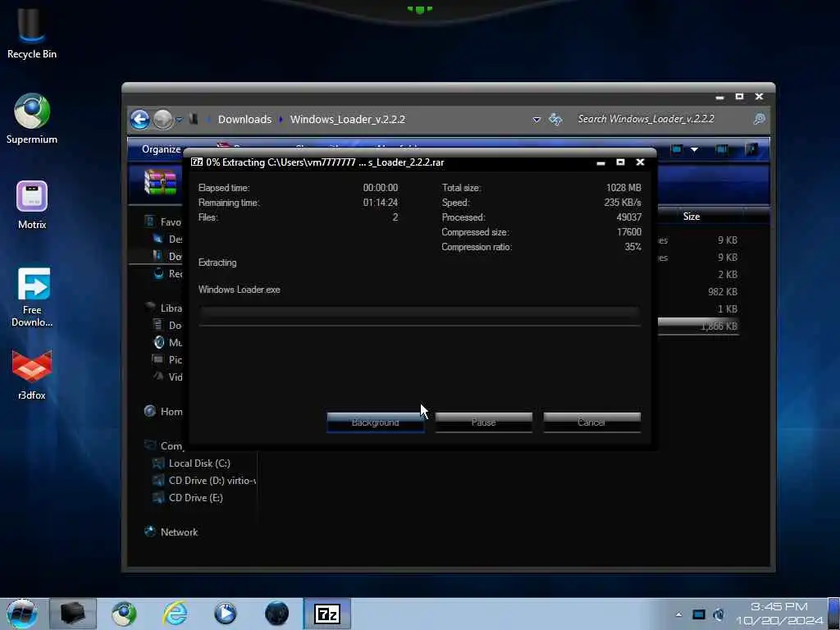840x630 pixels.
Task: Click the Network icon in navigation pane
Action: coord(150,532)
